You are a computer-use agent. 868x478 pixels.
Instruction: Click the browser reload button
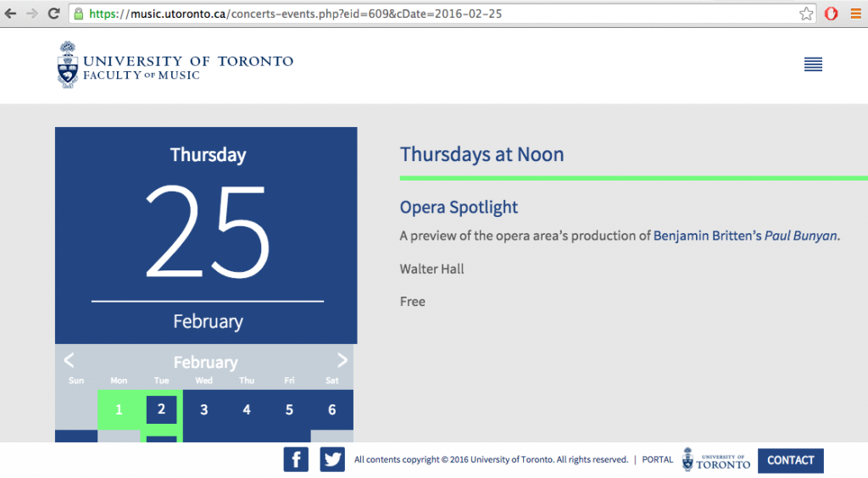coord(53,14)
